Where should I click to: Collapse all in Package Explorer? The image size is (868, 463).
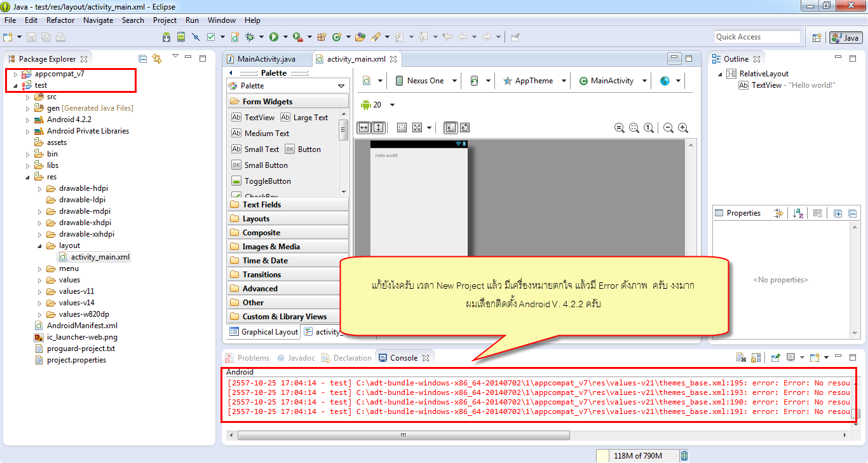click(143, 59)
